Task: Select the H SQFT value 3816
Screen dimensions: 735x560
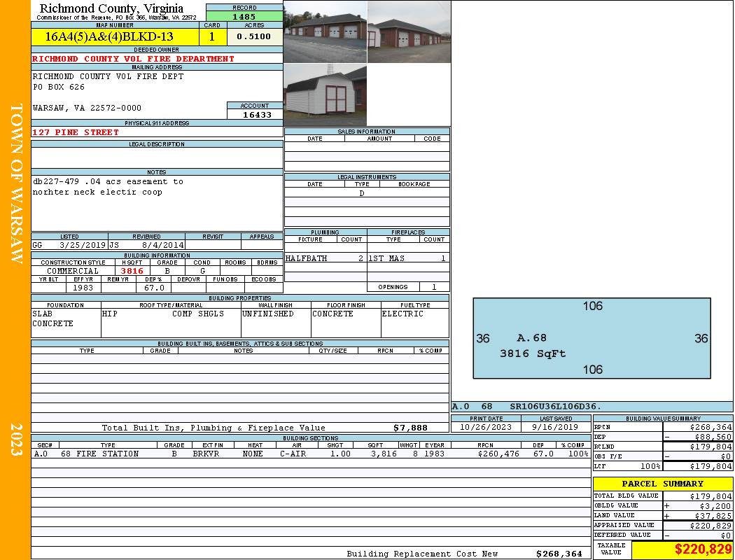Action: [x=132, y=272]
